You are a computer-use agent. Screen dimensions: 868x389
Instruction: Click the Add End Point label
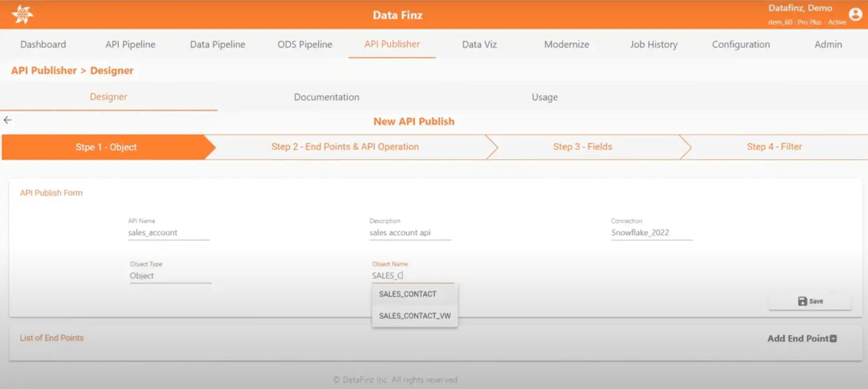[x=798, y=339]
